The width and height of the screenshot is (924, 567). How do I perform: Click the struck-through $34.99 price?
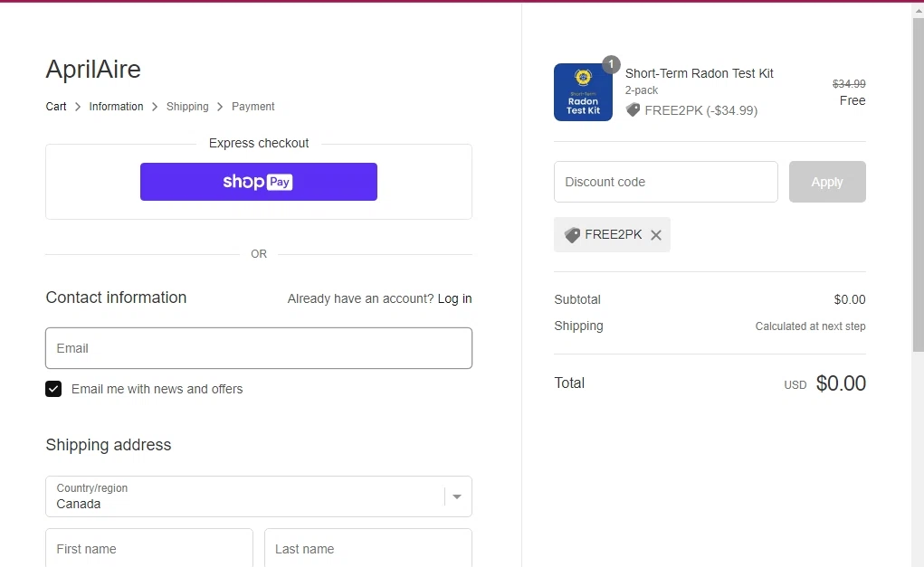849,84
